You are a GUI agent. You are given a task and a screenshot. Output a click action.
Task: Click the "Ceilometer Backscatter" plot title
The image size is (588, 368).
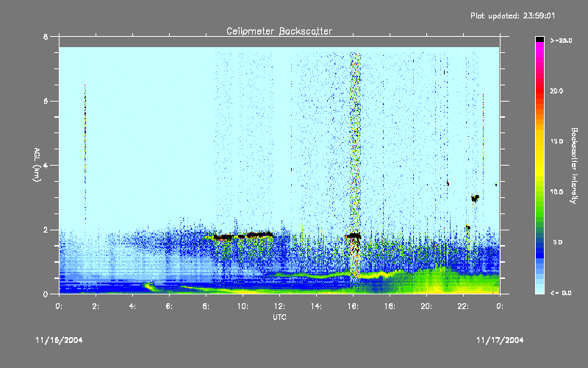tap(279, 31)
